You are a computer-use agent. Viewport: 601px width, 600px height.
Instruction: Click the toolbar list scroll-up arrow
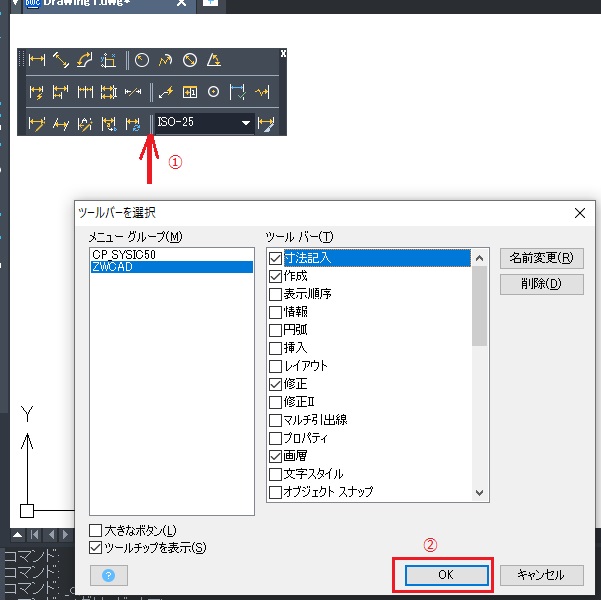479,258
